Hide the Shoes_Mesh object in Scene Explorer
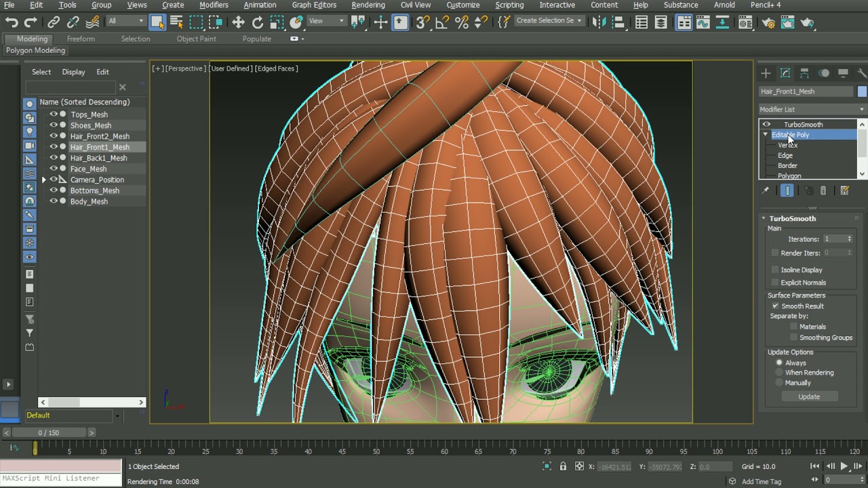Screen dimensions: 868x488 pyautogui.click(x=54, y=125)
